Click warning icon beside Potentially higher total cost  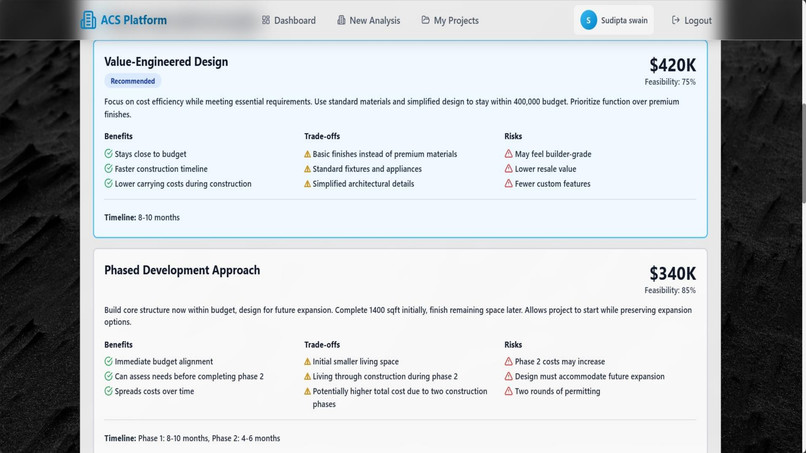(307, 392)
